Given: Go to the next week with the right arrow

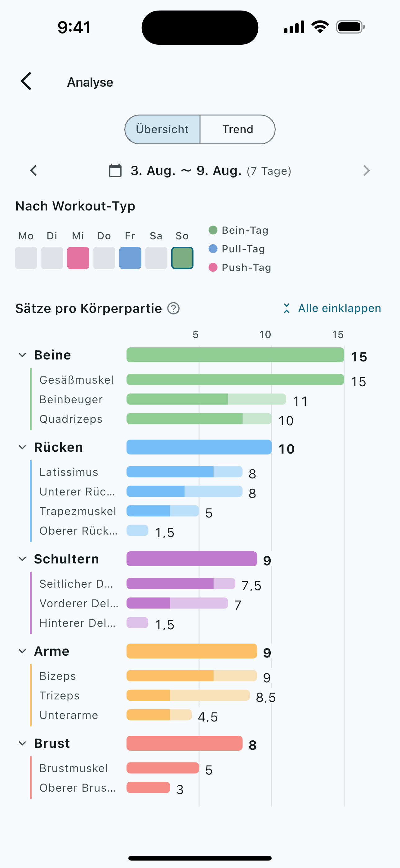Looking at the screenshot, I should click(366, 170).
